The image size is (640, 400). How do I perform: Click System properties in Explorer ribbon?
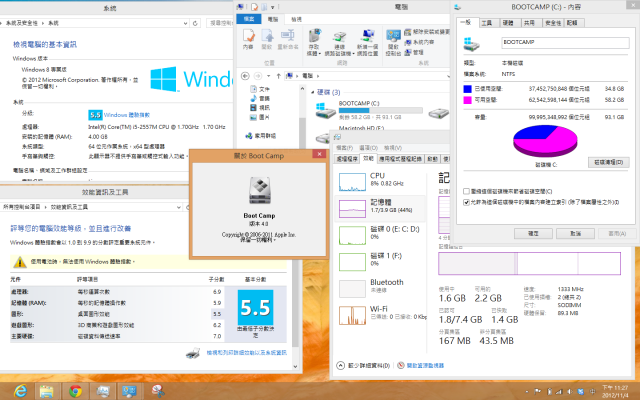pyautogui.click(x=420, y=42)
